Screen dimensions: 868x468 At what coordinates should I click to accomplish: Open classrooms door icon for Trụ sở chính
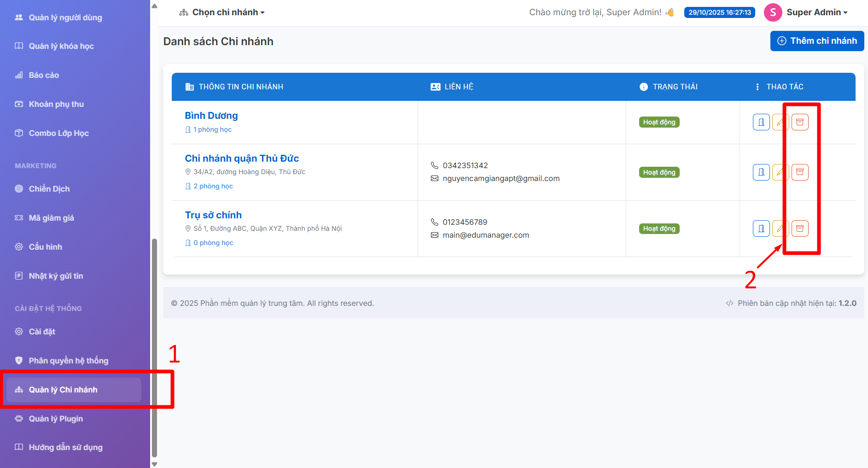point(761,228)
